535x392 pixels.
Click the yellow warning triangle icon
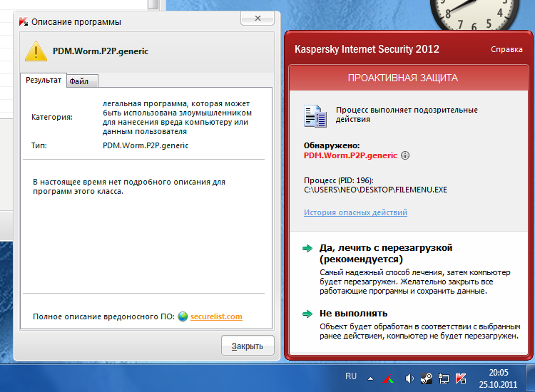(36, 51)
